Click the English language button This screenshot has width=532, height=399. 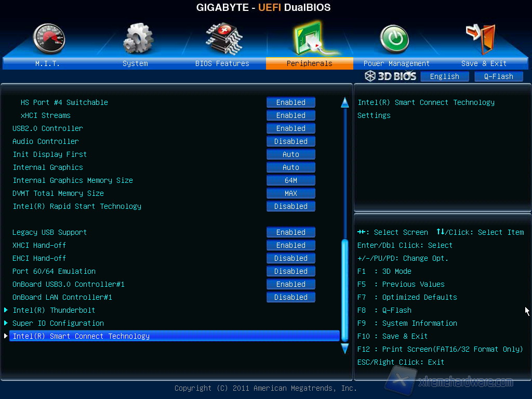[445, 76]
